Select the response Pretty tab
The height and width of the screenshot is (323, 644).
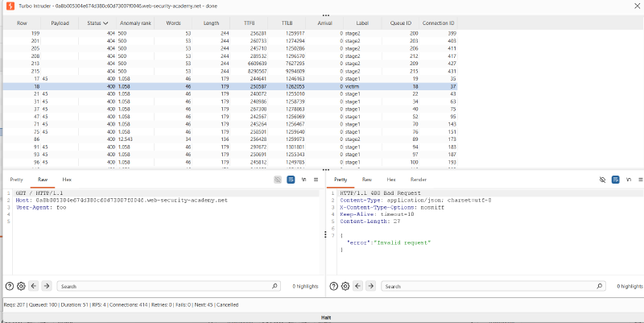(x=341, y=180)
